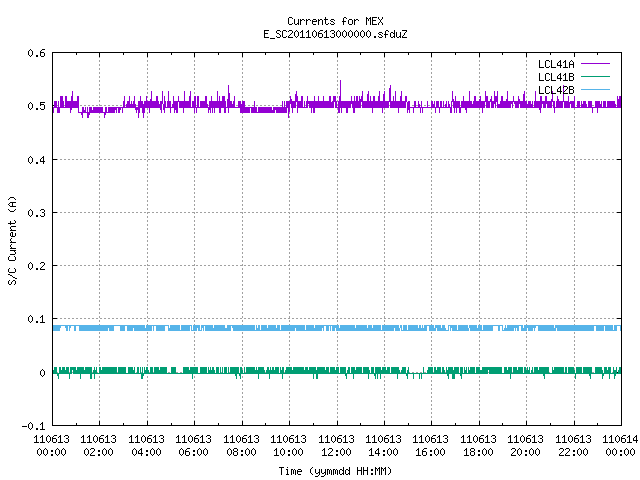Screen dimensions: 640x480
Task: Click the y-axis tick value 0
Action: 42,372
